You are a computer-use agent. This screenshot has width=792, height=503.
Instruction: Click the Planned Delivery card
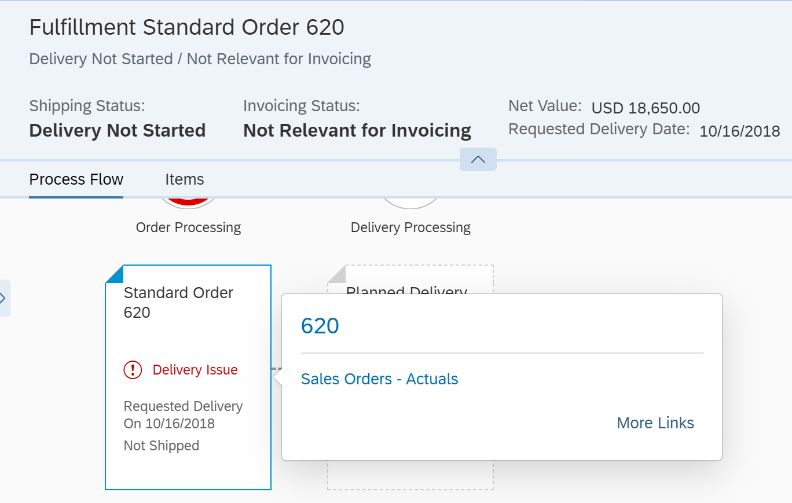pyautogui.click(x=410, y=279)
